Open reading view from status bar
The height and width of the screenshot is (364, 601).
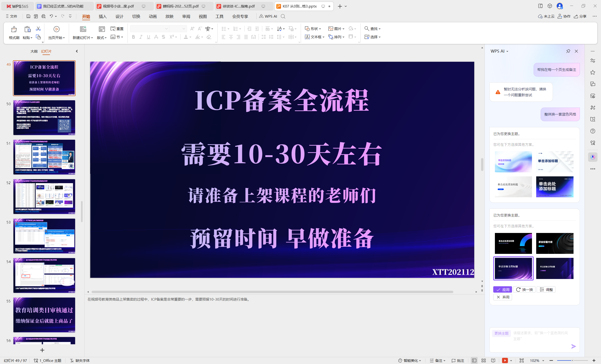(x=493, y=360)
